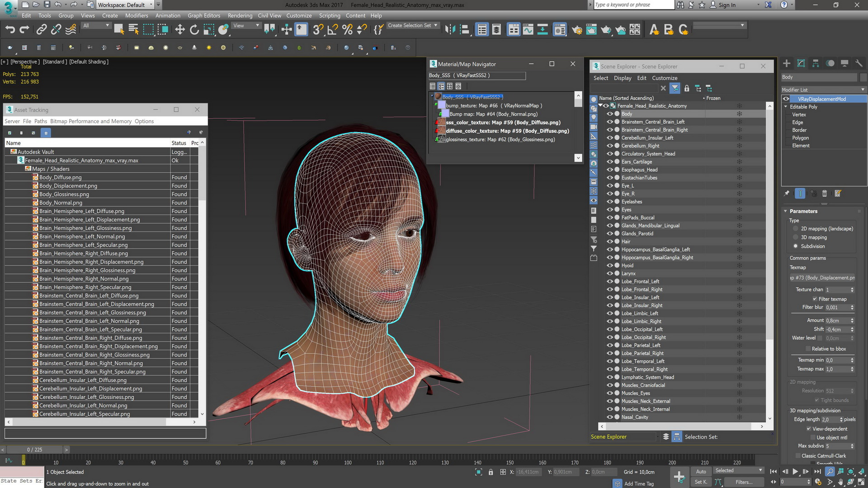Image resolution: width=868 pixels, height=488 pixels.
Task: Activate Angle Snap toggle icon
Action: click(332, 30)
